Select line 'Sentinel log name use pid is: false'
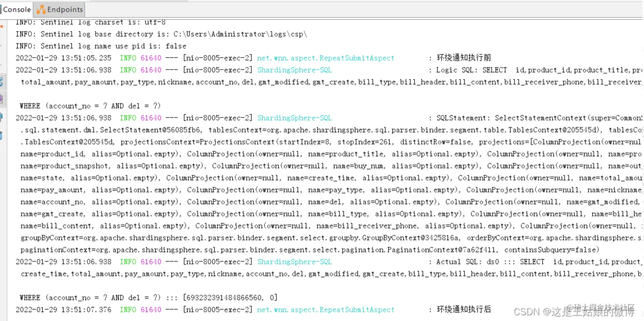The image size is (644, 321). [x=101, y=46]
